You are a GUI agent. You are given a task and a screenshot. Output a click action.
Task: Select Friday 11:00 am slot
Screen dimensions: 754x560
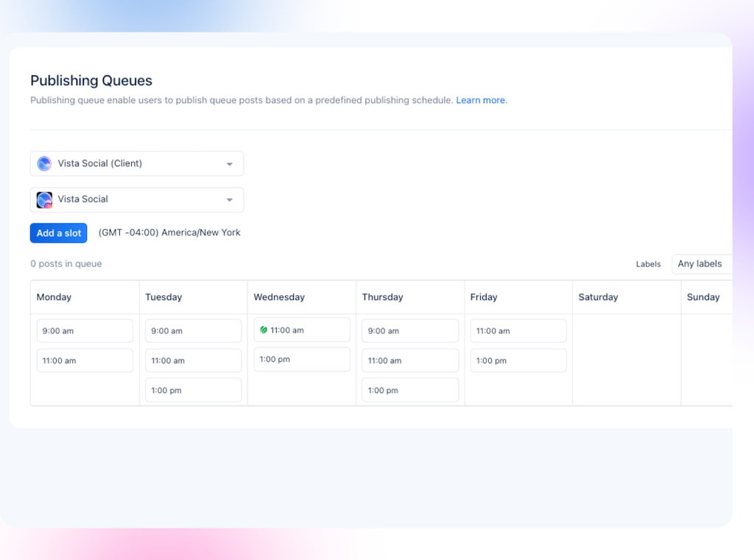[518, 330]
